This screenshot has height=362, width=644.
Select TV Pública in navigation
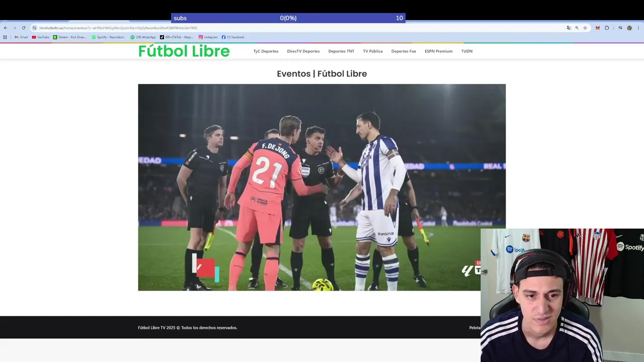coord(373,51)
